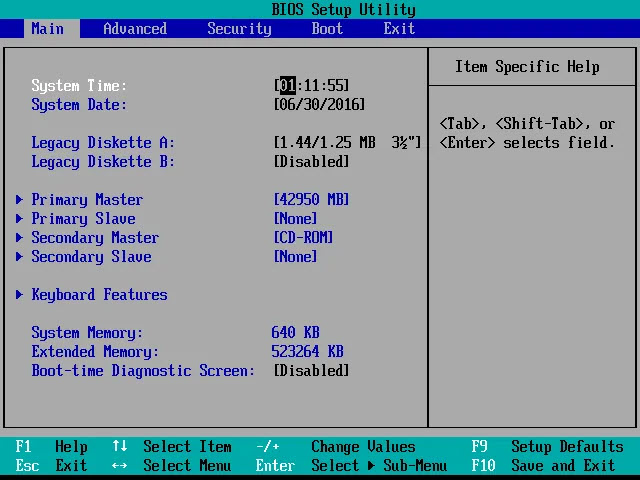Screen dimensions: 640x480
Task: Select the Legacy Diskette A label
Action: click(103, 142)
